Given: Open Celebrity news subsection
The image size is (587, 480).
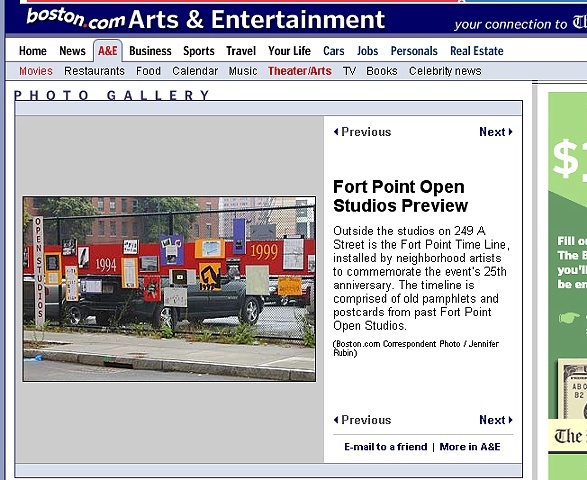Looking at the screenshot, I should pyautogui.click(x=445, y=71).
